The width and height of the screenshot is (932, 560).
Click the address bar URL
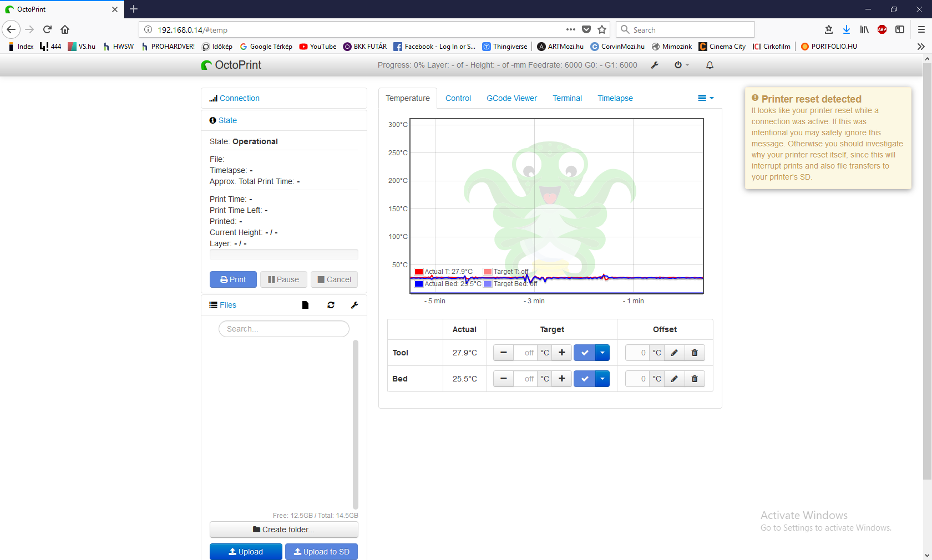pos(193,30)
